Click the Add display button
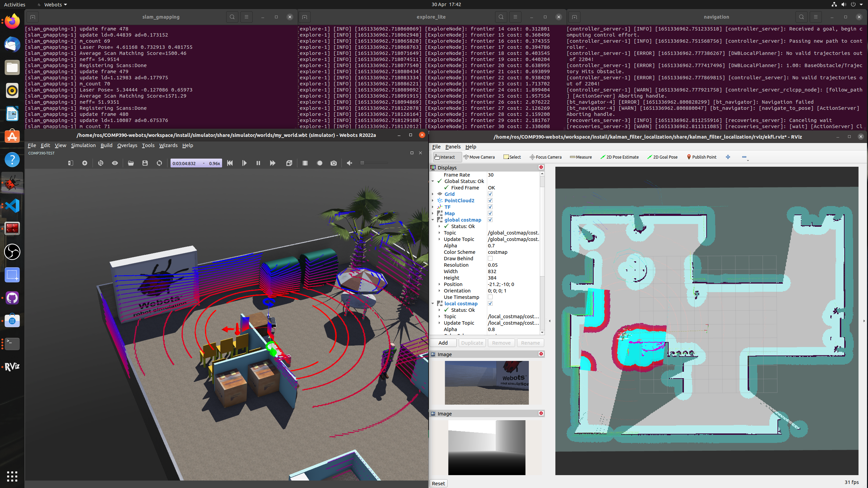 (x=443, y=343)
